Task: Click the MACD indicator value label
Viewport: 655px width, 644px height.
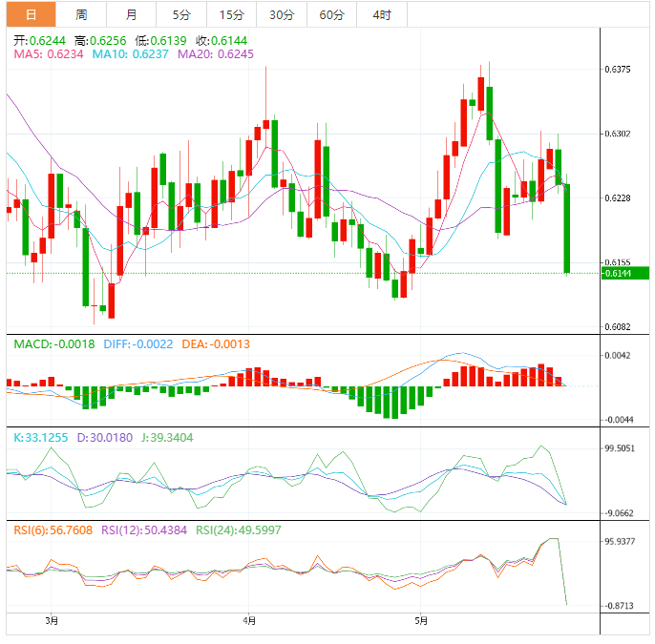Action: (x=53, y=343)
